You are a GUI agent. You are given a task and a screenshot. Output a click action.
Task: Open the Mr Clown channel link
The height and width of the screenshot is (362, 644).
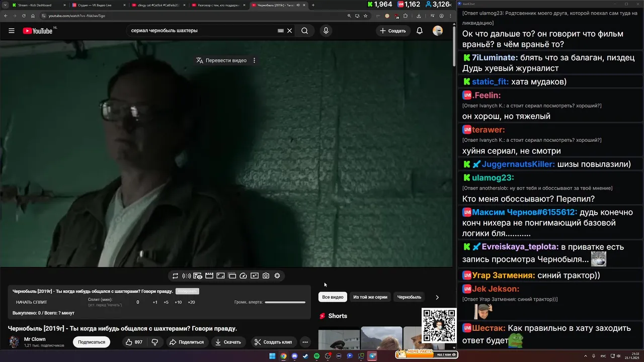click(35, 339)
